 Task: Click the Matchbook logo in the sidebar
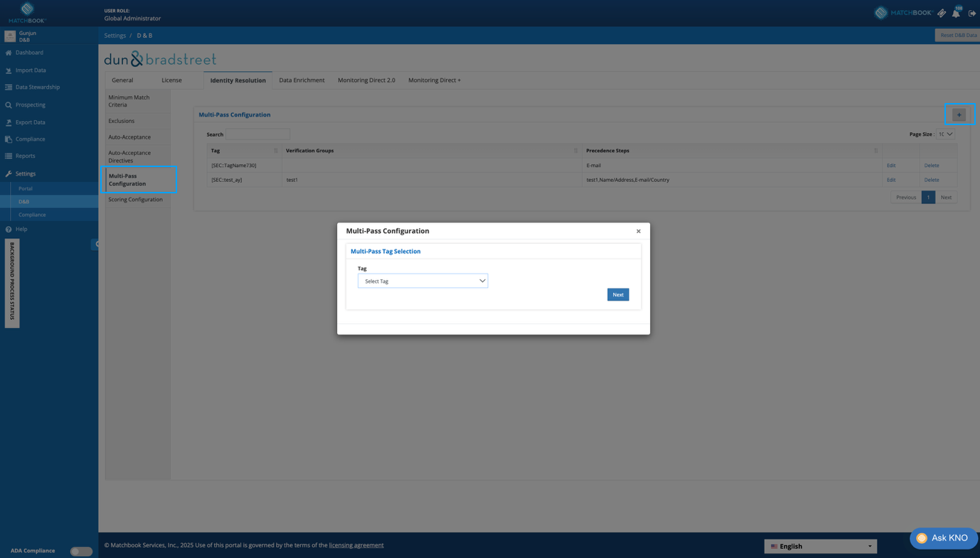point(27,12)
